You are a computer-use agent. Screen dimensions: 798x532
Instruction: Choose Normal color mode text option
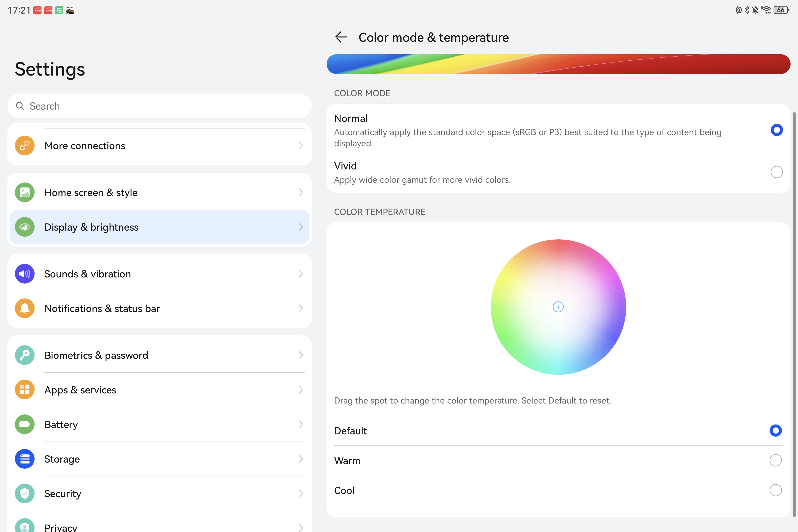click(351, 118)
